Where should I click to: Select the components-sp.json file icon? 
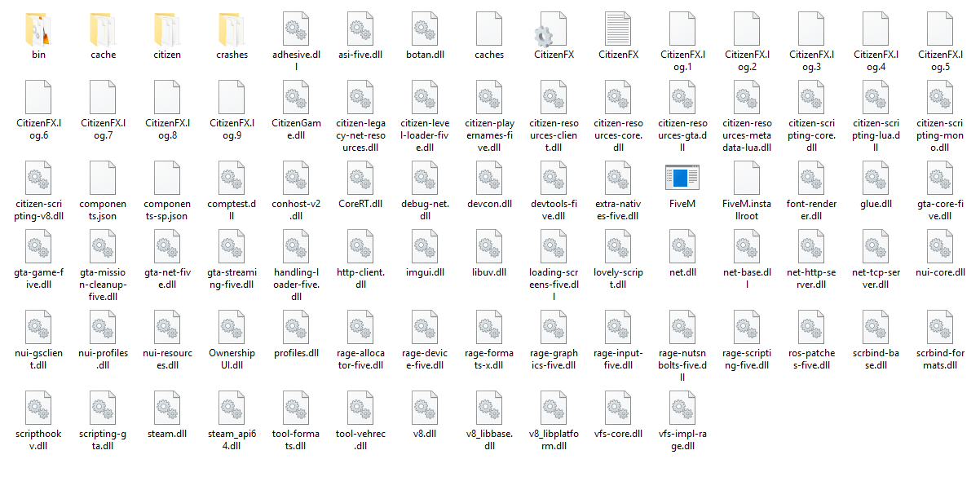(x=168, y=178)
